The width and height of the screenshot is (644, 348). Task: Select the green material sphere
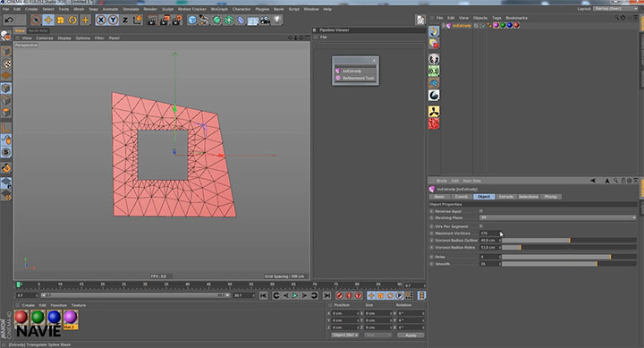point(38,318)
